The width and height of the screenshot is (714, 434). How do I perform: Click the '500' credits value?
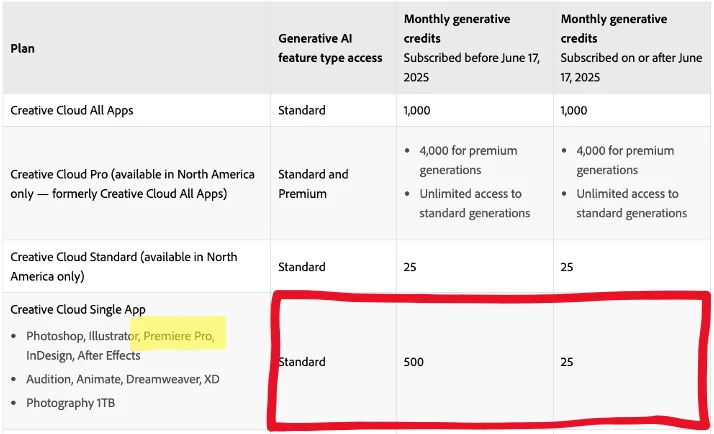413,362
